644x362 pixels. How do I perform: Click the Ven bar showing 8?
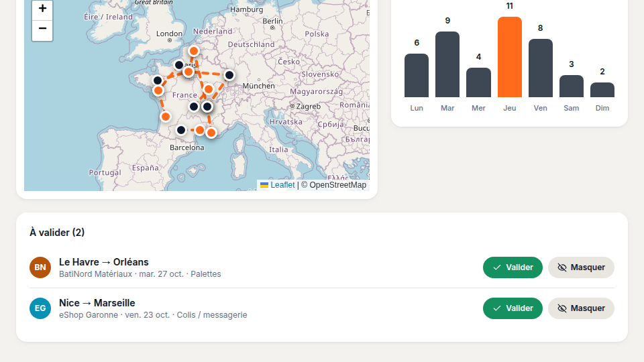[x=541, y=68]
